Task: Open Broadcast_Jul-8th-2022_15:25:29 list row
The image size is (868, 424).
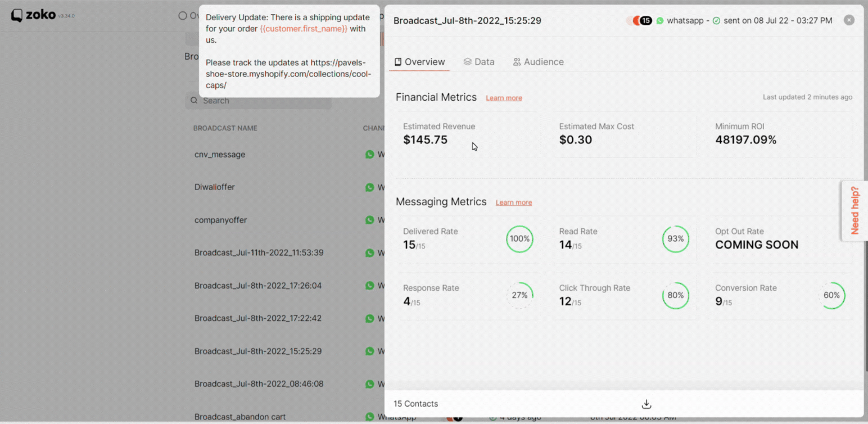Action: [258, 351]
